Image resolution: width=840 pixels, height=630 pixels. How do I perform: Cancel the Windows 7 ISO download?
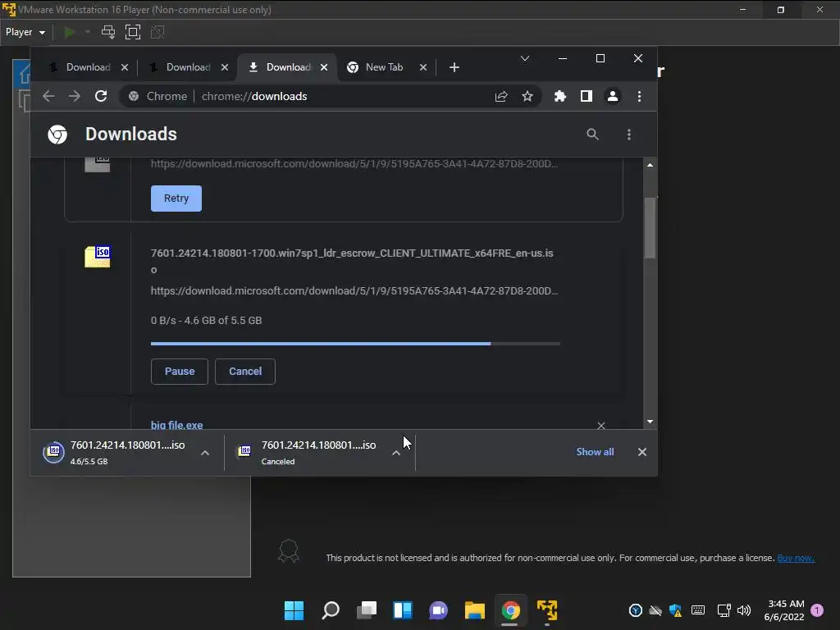point(245,372)
